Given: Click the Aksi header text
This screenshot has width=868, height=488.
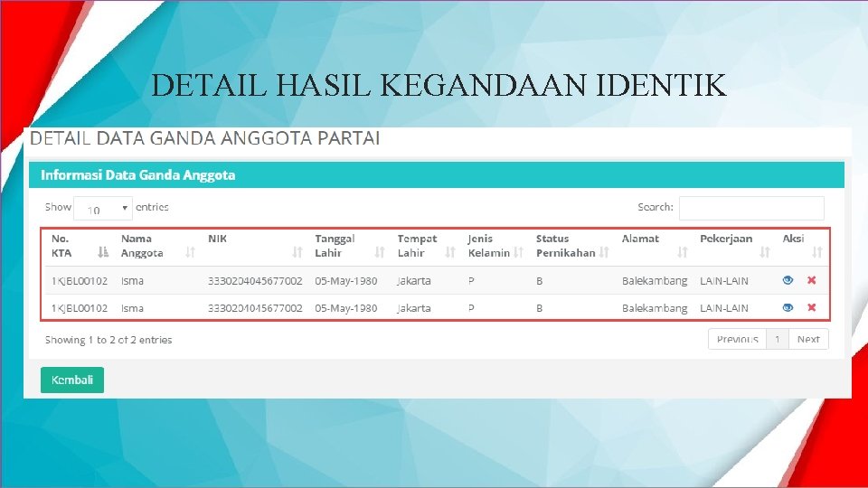Looking at the screenshot, I should tap(793, 239).
